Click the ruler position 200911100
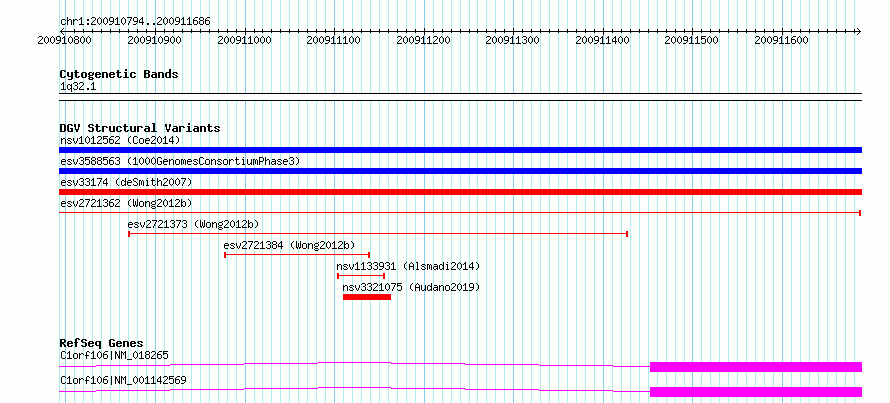Screen dimensions: 890x403 pyautogui.click(x=333, y=40)
